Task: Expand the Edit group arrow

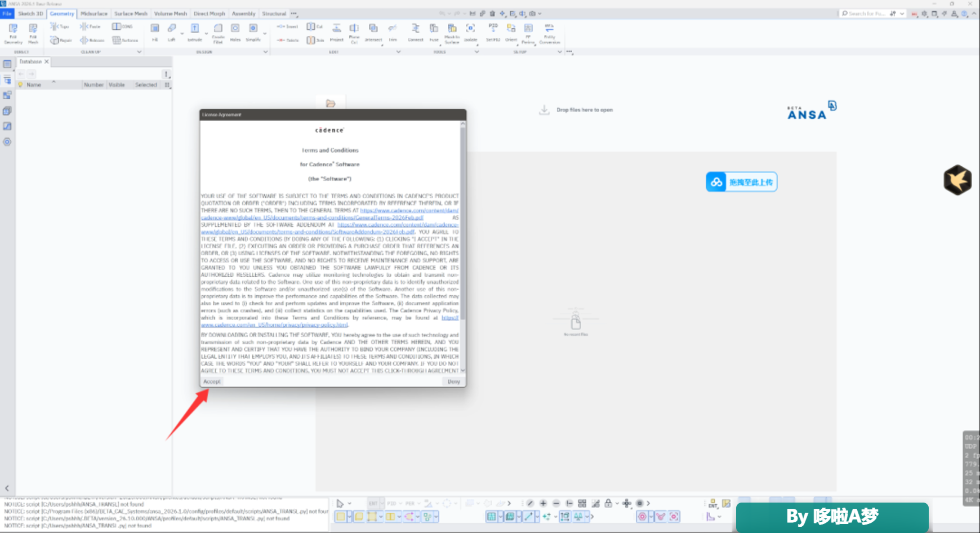Action: click(x=398, y=52)
